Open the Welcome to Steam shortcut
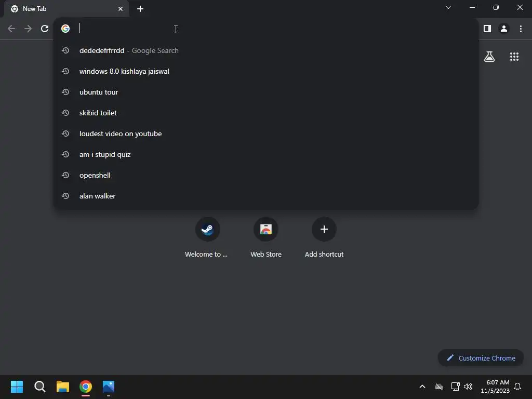Image resolution: width=532 pixels, height=399 pixels. [207, 237]
